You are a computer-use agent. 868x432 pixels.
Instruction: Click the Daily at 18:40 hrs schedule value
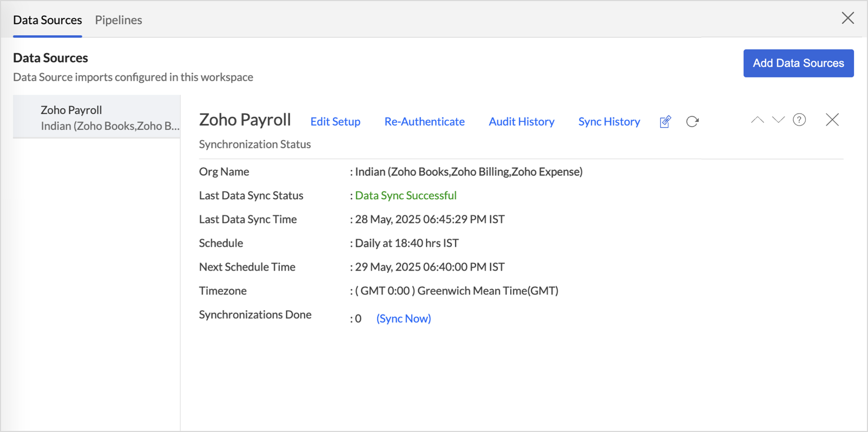pos(406,243)
